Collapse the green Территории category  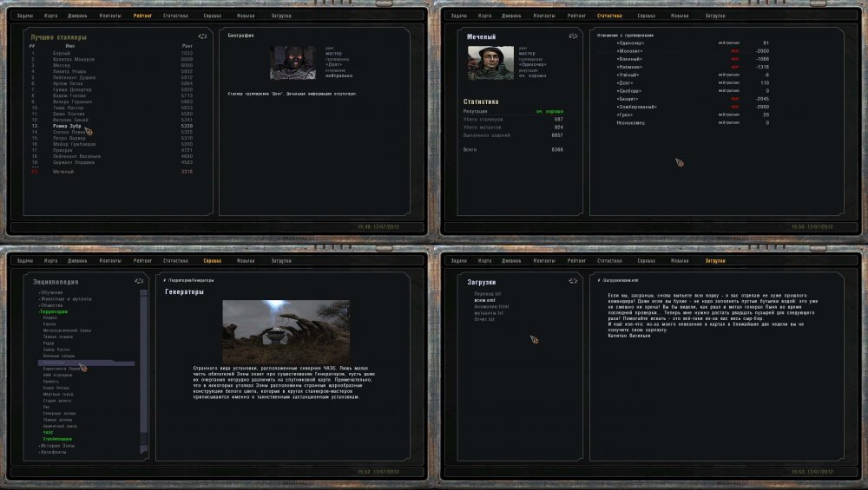pyautogui.click(x=53, y=311)
